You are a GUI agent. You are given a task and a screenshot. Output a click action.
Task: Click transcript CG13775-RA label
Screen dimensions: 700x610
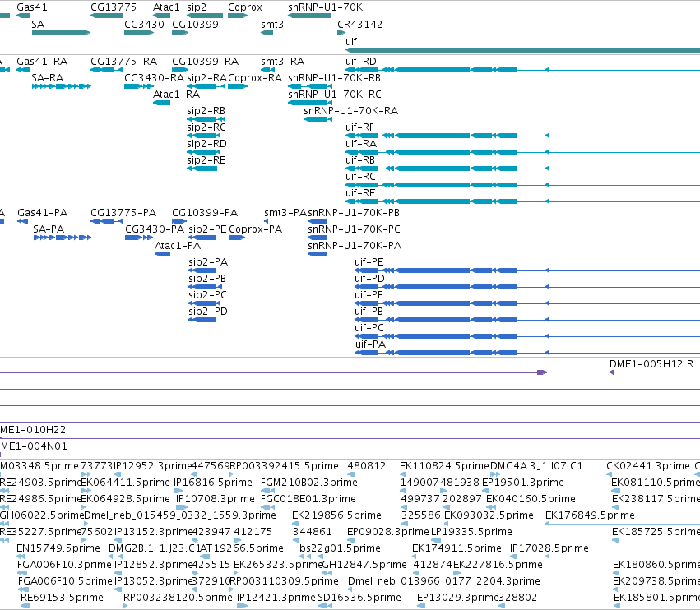pyautogui.click(x=123, y=61)
